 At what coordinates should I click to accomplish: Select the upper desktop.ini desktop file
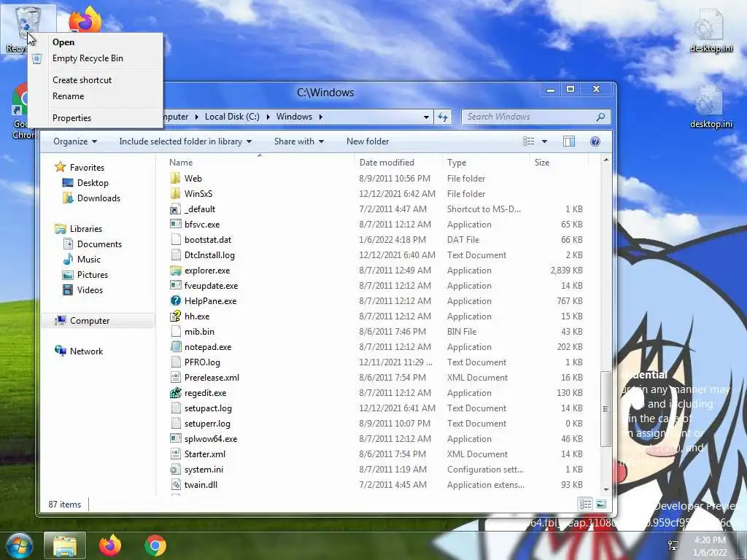click(x=711, y=31)
